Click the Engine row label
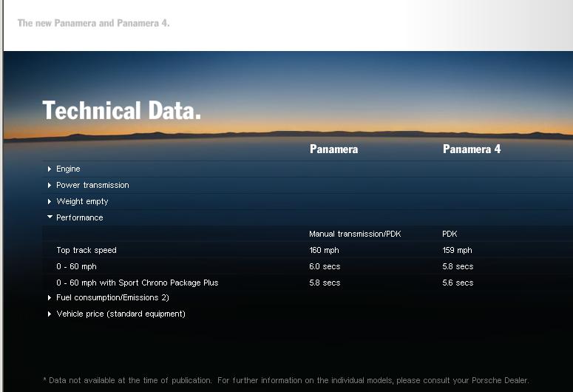 point(68,169)
